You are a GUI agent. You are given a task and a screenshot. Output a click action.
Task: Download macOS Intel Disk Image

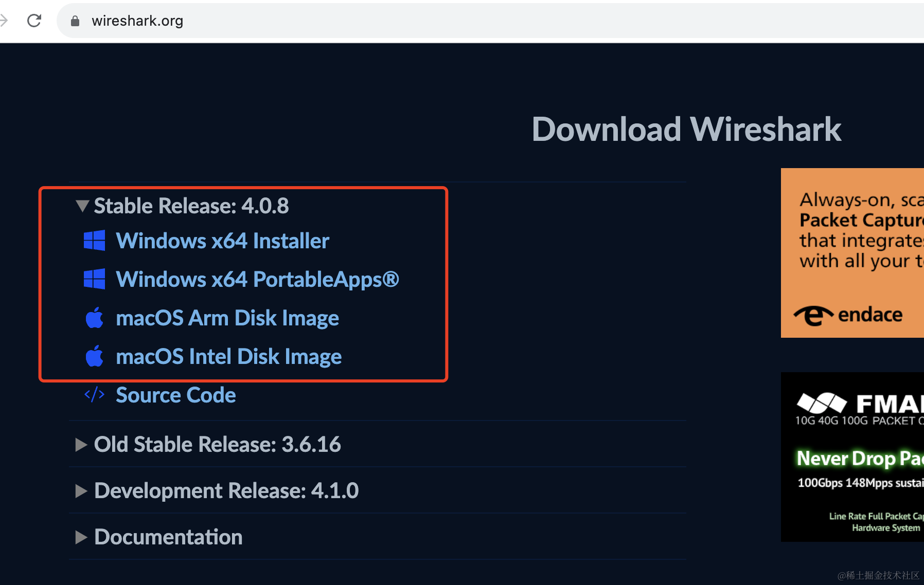pyautogui.click(x=228, y=357)
